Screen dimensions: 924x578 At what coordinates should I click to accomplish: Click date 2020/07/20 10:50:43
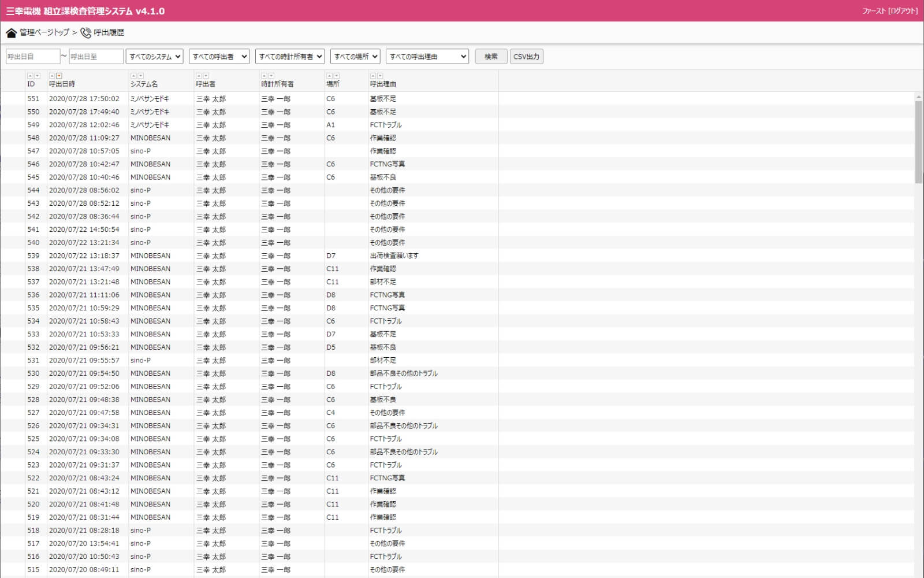tap(84, 557)
